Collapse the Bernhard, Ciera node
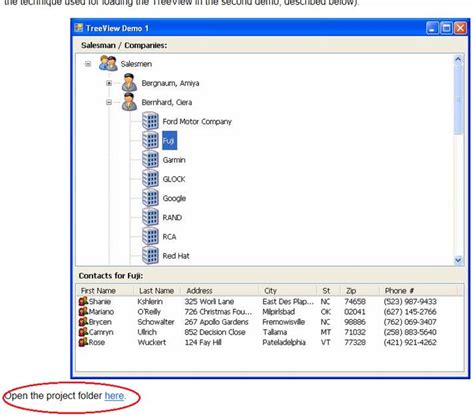The width and height of the screenshot is (474, 417). point(109,102)
